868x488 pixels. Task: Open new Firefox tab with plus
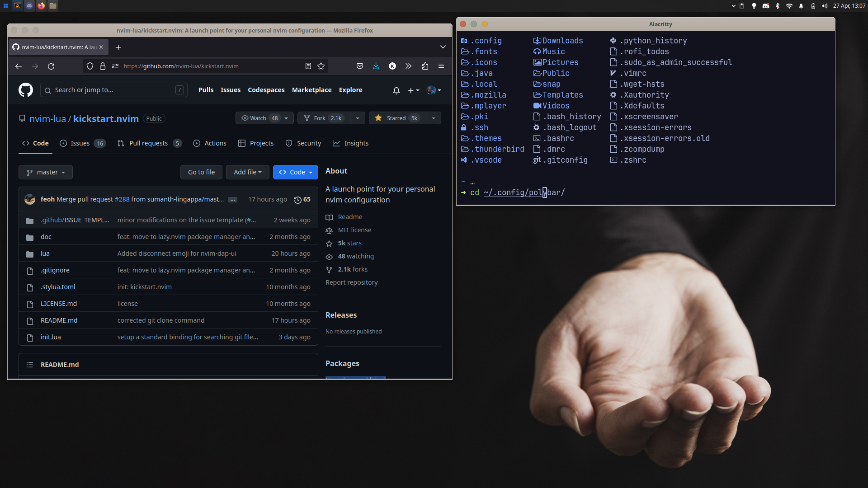(118, 47)
